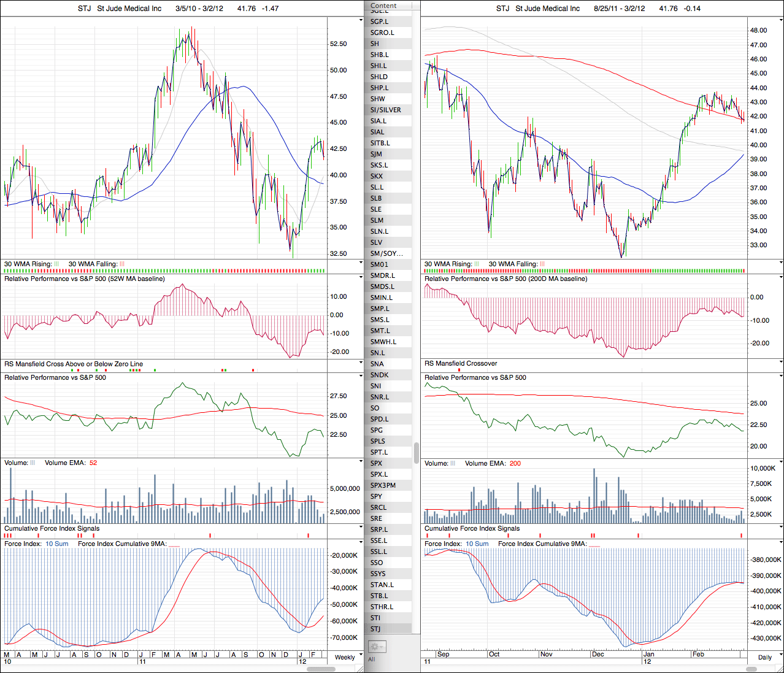
Task: Click the 30 WMA Rising green legend swatch, left chart
Action: point(56,264)
